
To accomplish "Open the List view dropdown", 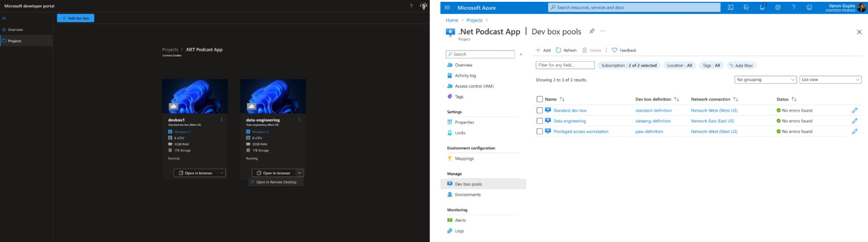I will (x=830, y=80).
